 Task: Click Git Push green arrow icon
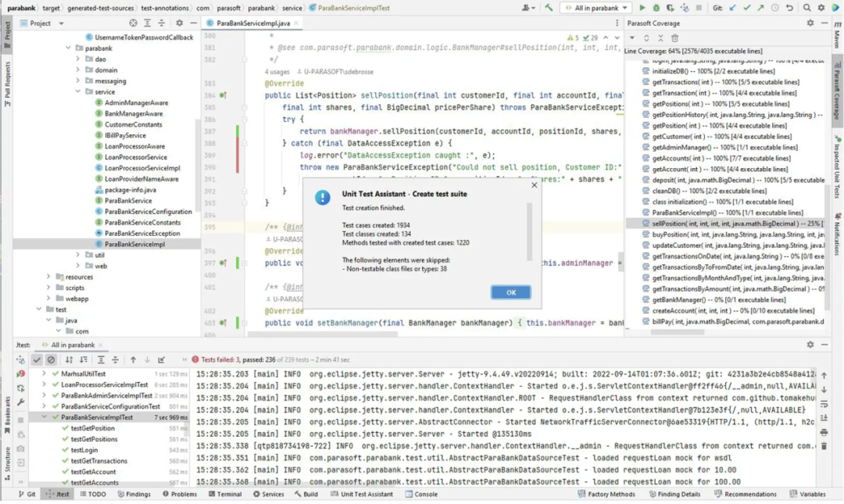click(760, 8)
